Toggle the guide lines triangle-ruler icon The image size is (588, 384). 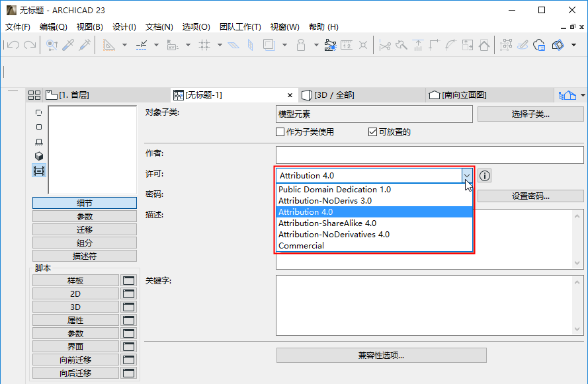[109, 46]
